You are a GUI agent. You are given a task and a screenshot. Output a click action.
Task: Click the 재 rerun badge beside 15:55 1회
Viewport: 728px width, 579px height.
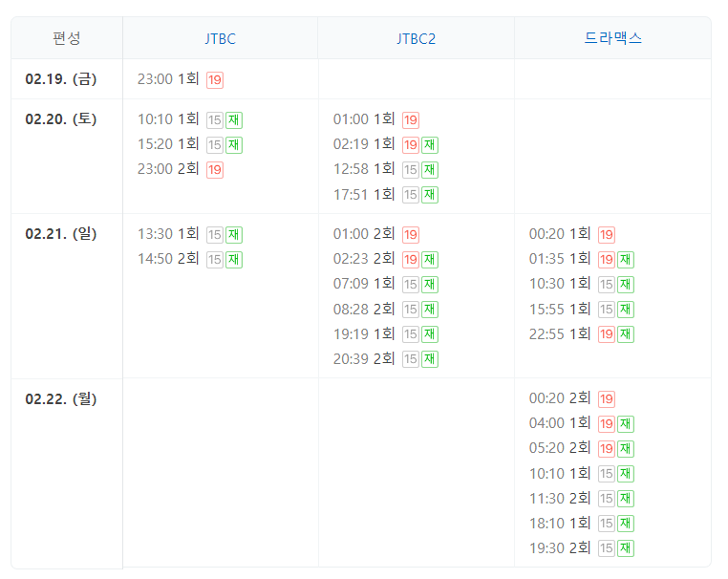click(x=626, y=310)
